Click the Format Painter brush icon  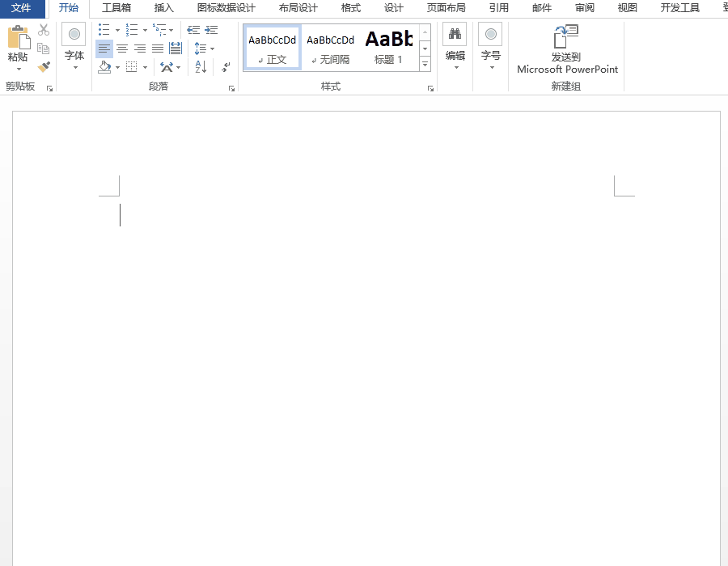(44, 67)
